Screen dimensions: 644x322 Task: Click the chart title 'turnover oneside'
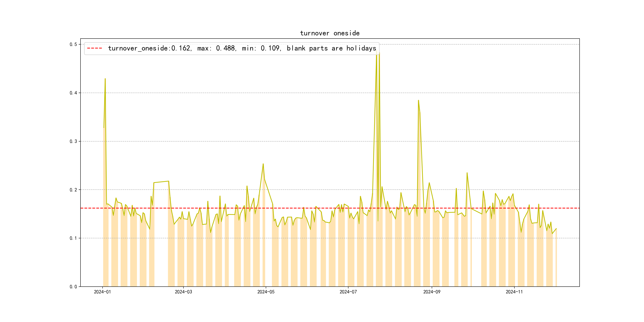(x=330, y=33)
